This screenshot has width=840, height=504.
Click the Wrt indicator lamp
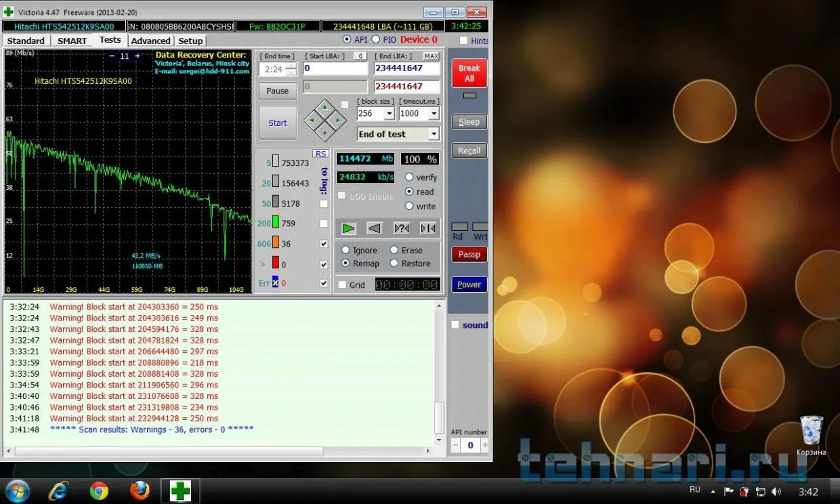[480, 227]
